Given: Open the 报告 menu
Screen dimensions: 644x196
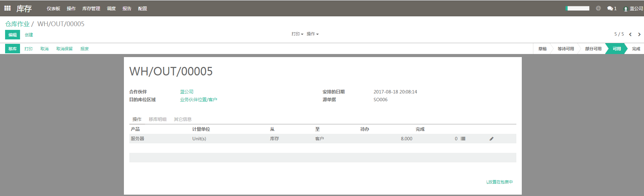Looking at the screenshot, I should (x=127, y=8).
